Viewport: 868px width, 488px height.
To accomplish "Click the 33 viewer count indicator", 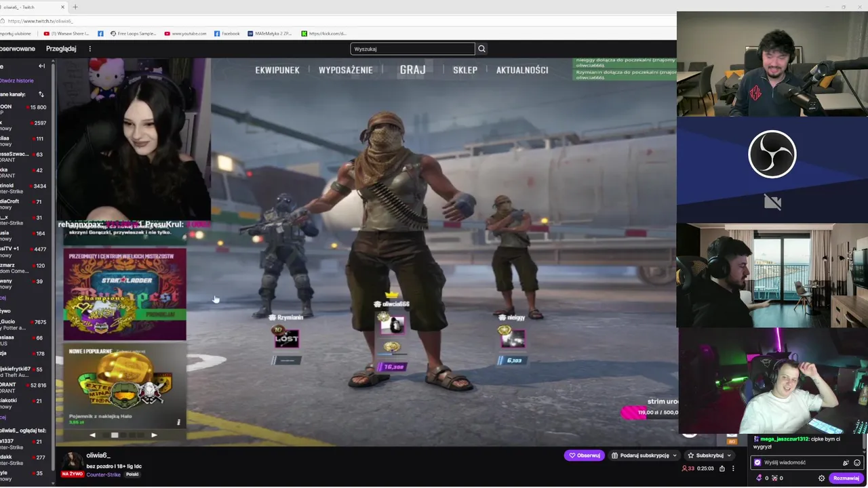I will 688,468.
